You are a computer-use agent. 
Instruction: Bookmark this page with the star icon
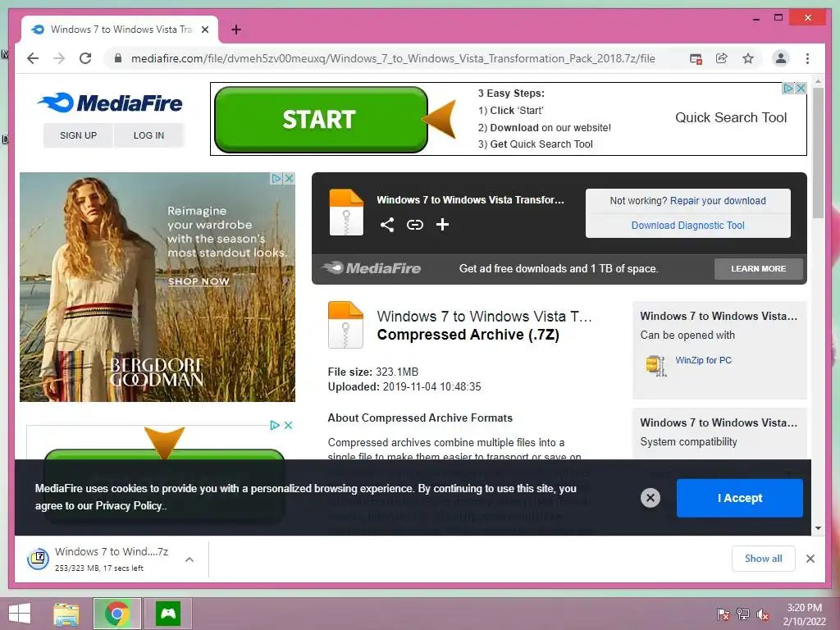[x=748, y=58]
